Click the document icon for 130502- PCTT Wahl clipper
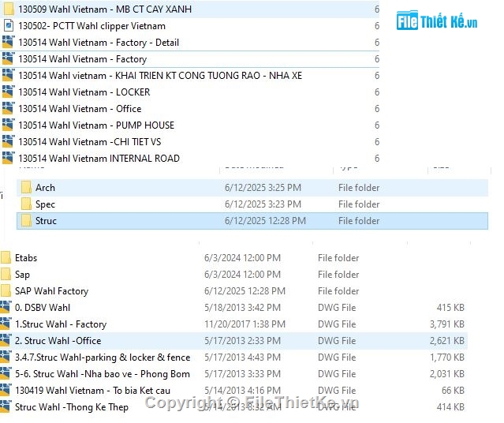 coord(8,26)
